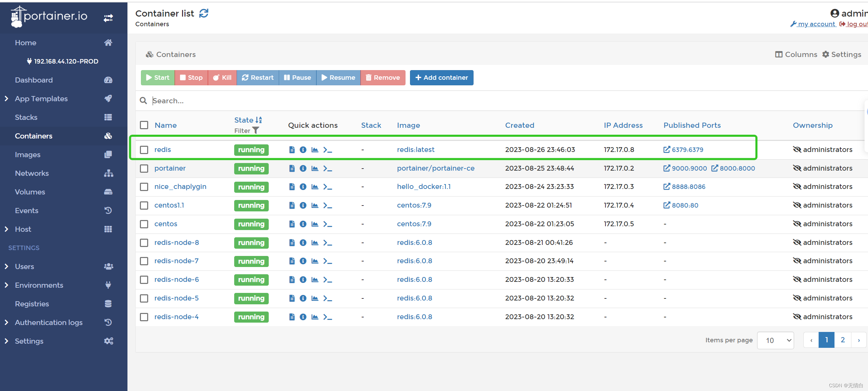Refresh the container list icon
Screen dimensions: 868x391
[204, 13]
